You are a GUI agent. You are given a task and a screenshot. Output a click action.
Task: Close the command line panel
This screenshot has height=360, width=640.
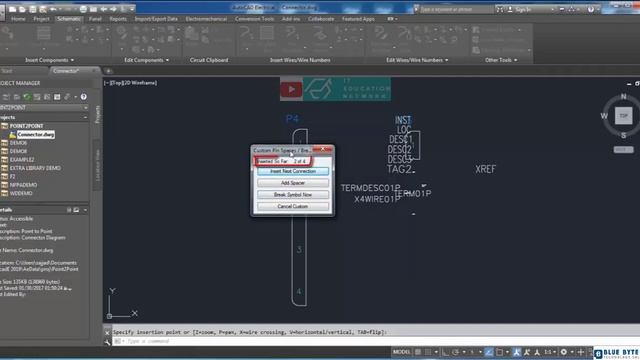[x=107, y=333]
